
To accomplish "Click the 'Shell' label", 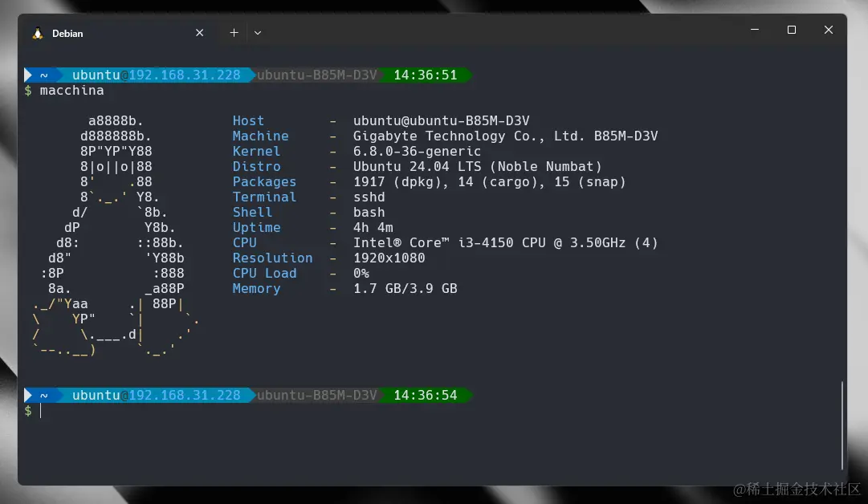I will [252, 212].
